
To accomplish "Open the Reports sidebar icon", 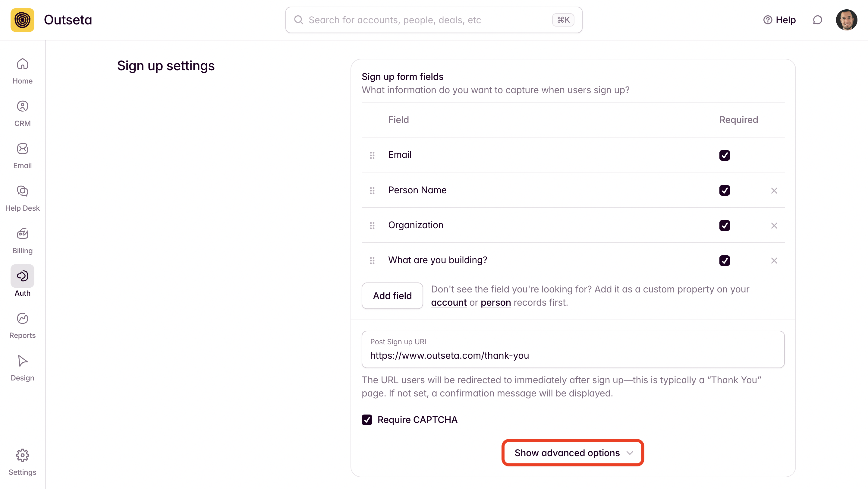I will point(22,319).
